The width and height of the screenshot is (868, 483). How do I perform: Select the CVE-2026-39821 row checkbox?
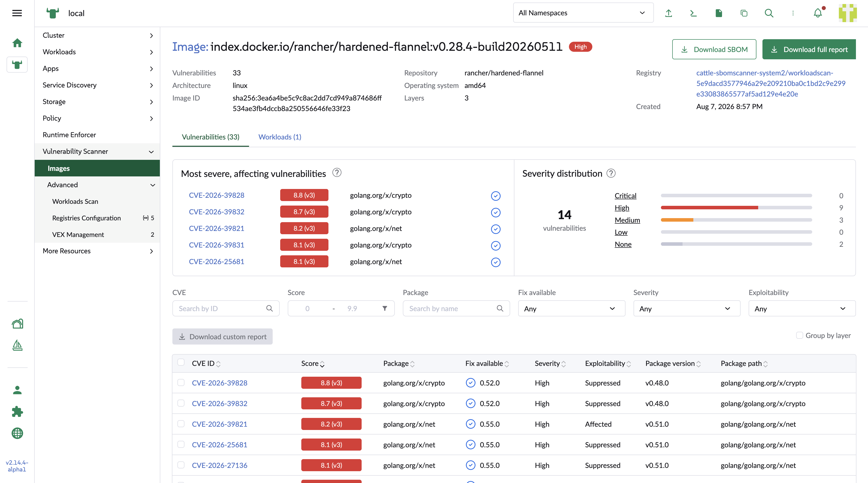tap(181, 424)
